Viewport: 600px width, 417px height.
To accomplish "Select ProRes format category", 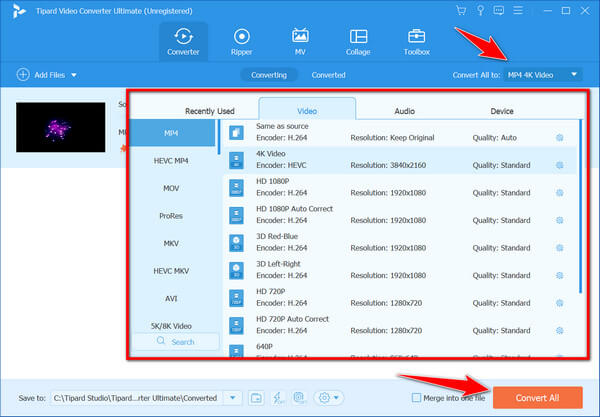I will [173, 216].
